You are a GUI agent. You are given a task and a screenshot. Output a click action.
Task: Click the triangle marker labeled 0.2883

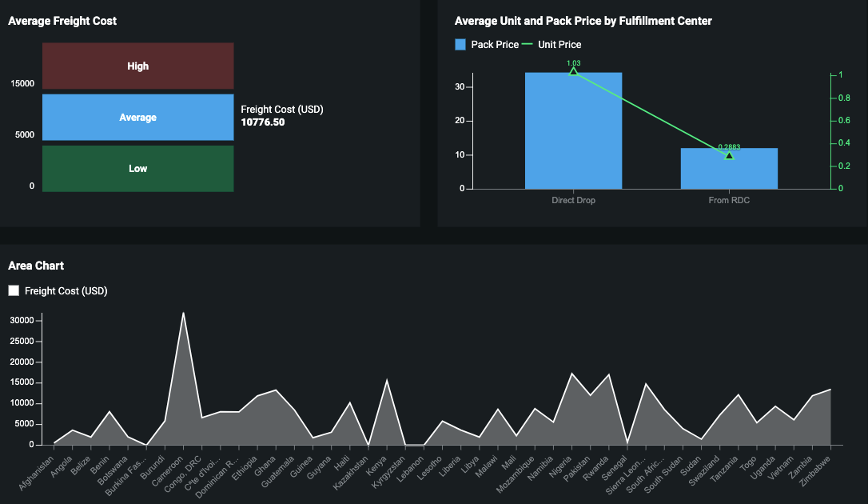point(729,155)
